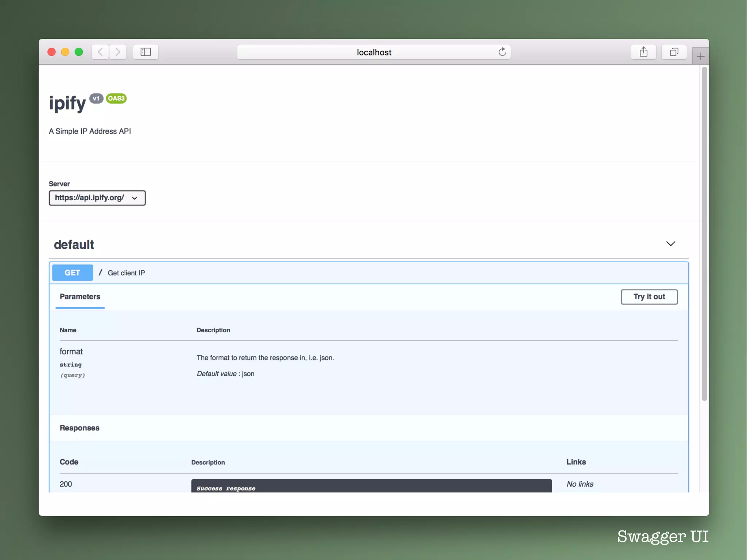The height and width of the screenshot is (560, 747).
Task: Click the page vertical scrollbar
Action: coord(704,233)
